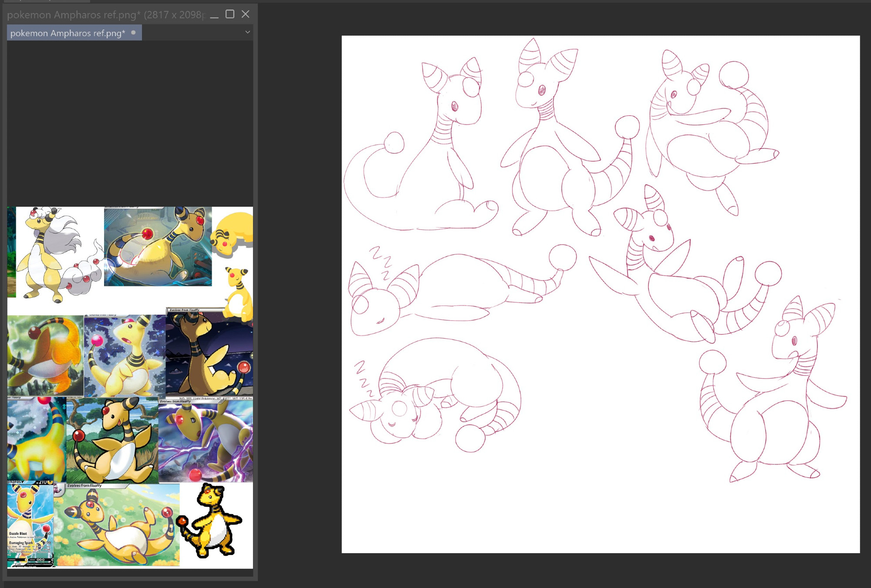Click the pokemon Ampharos ref.png window title text

coord(105,15)
